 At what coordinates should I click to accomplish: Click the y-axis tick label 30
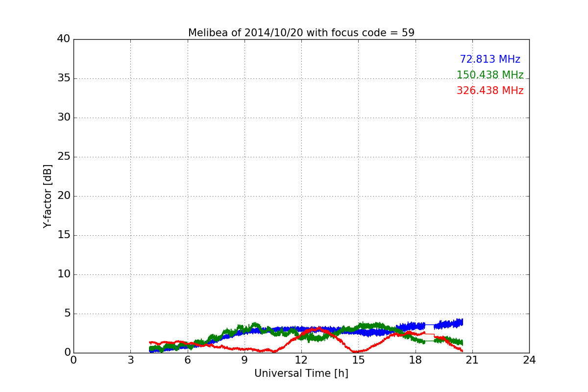pos(64,118)
